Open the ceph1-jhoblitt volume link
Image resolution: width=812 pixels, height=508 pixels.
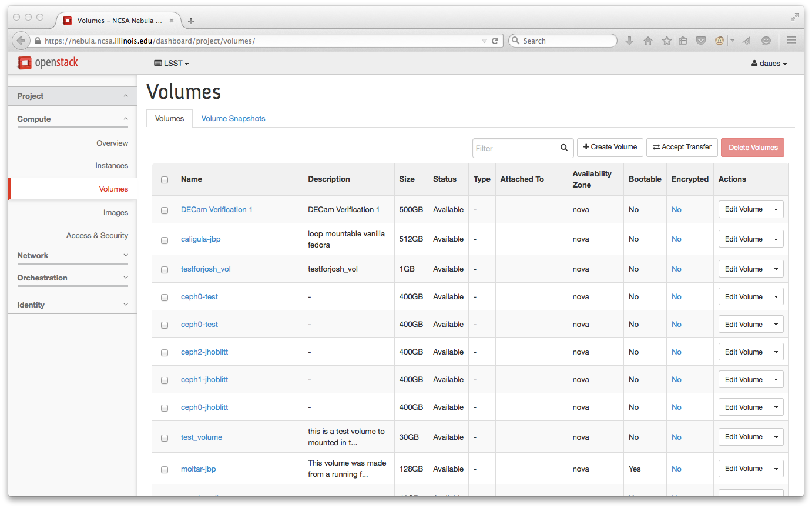[204, 379]
